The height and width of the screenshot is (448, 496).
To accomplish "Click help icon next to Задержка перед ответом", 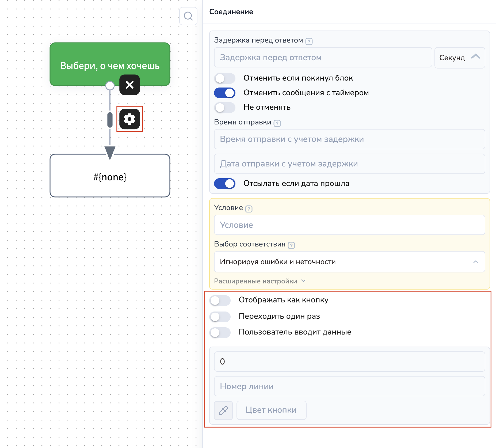I will click(x=309, y=41).
